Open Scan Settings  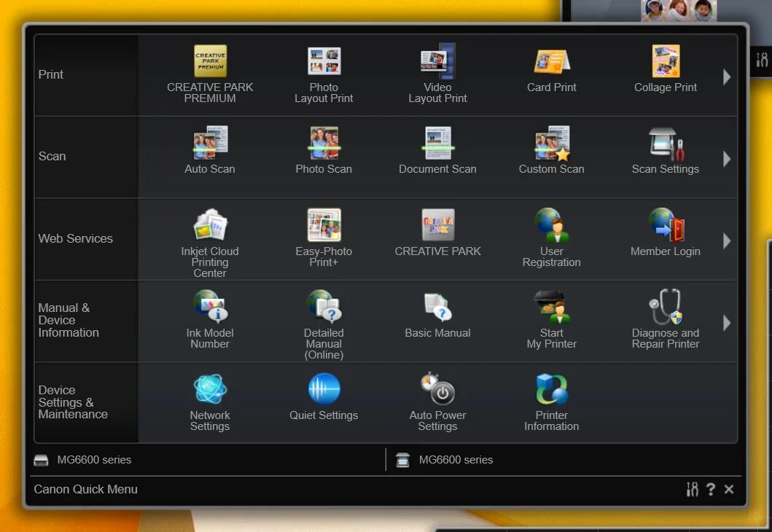665,151
